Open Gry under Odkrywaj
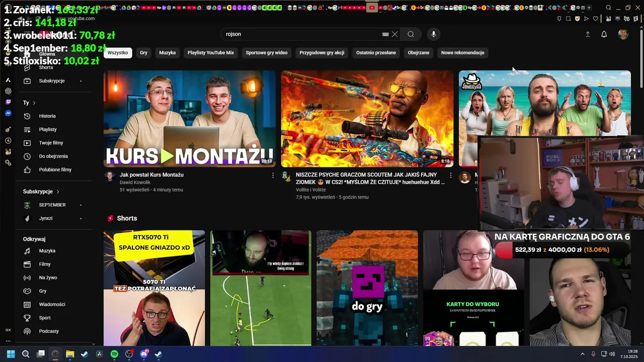The width and height of the screenshot is (644, 362). [x=54, y=291]
